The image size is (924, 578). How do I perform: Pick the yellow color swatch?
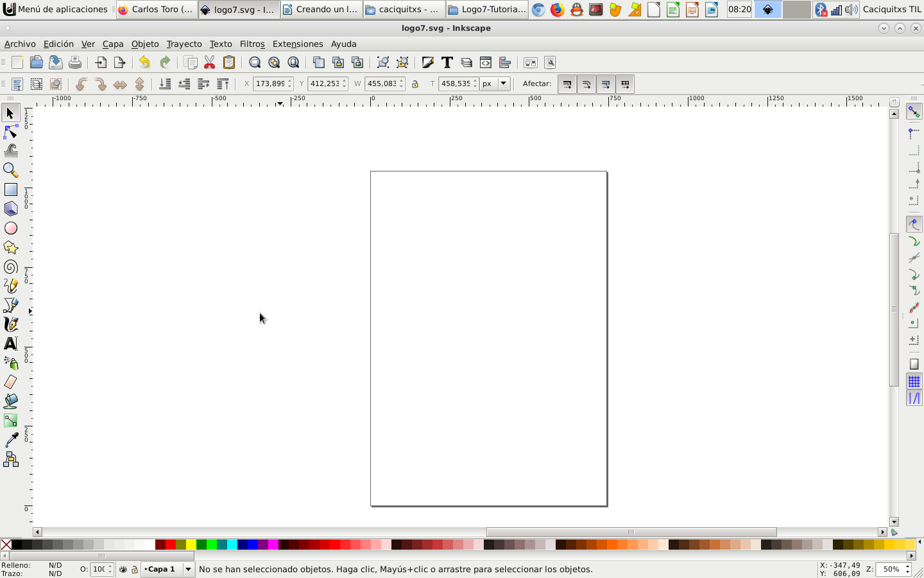pyautogui.click(x=191, y=545)
